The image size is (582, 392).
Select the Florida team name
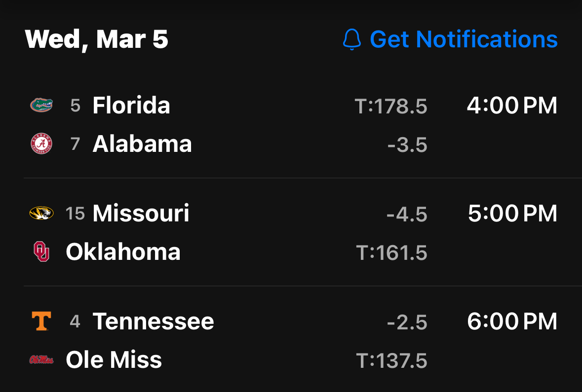[131, 105]
